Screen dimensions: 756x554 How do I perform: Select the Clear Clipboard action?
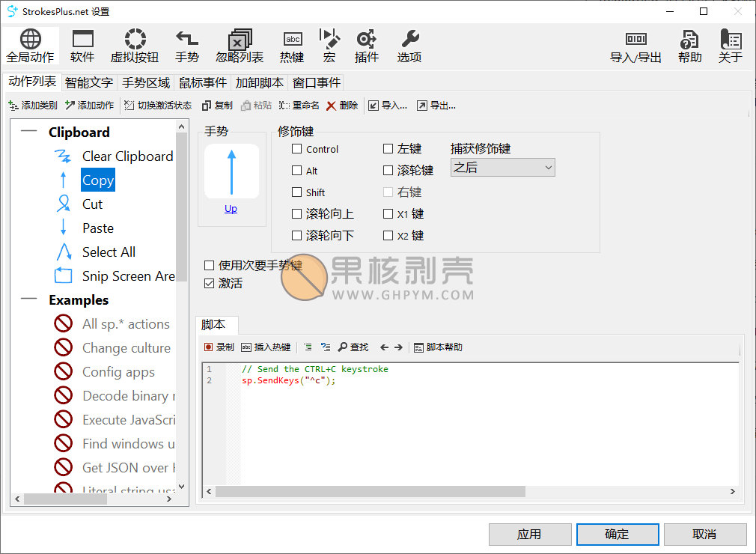coord(128,156)
